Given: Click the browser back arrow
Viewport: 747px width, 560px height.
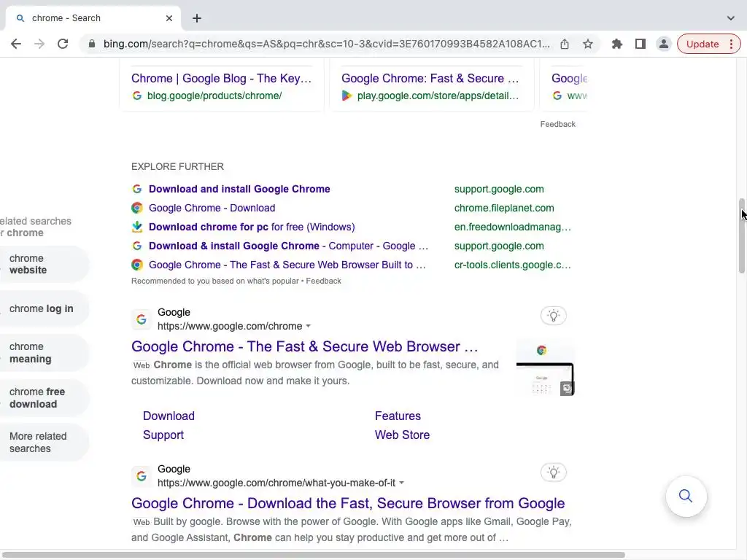Looking at the screenshot, I should click(x=16, y=44).
